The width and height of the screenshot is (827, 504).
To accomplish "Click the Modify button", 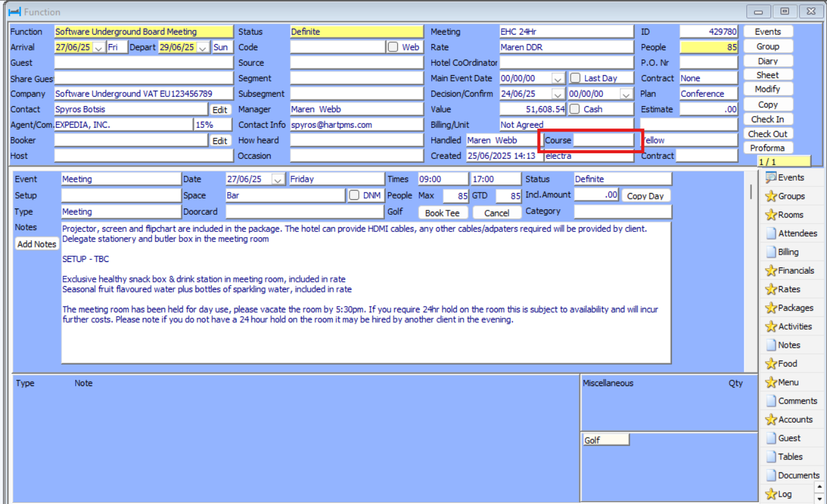I will point(768,89).
